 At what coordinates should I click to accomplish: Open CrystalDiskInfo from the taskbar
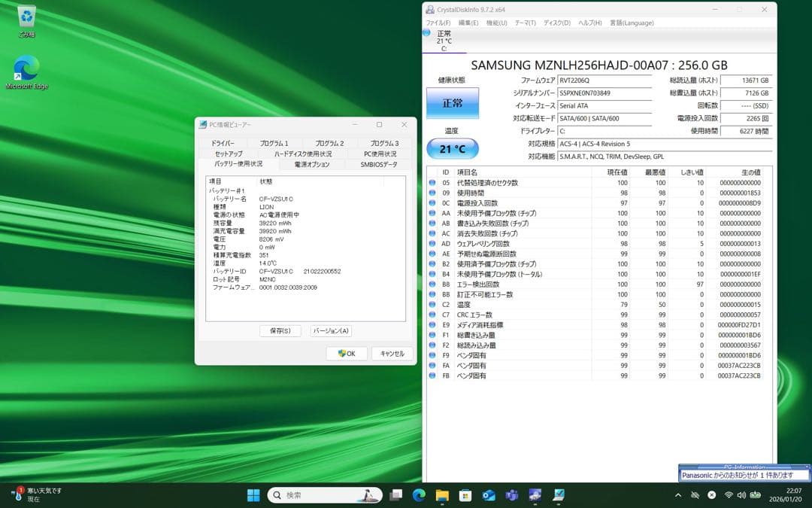tap(535, 495)
